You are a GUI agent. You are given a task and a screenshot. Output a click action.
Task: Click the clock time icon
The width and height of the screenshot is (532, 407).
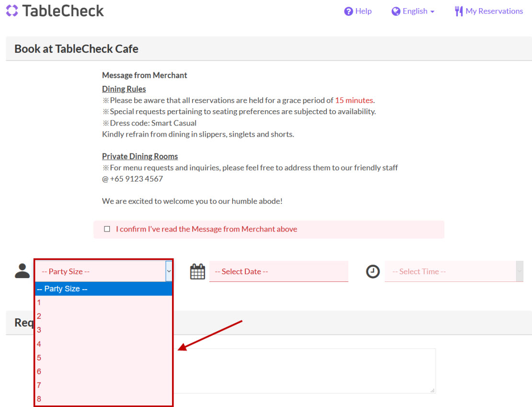372,271
